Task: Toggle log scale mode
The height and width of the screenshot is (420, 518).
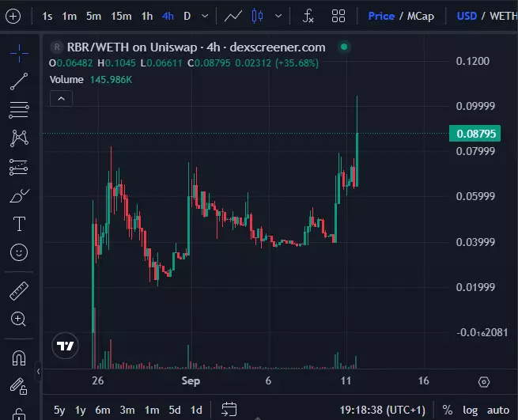Action: pyautogui.click(x=470, y=410)
